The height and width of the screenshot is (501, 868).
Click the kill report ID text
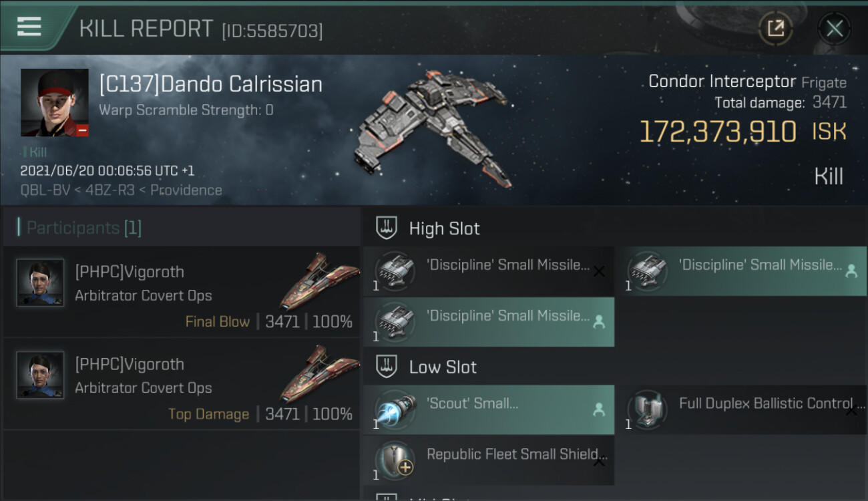[272, 31]
